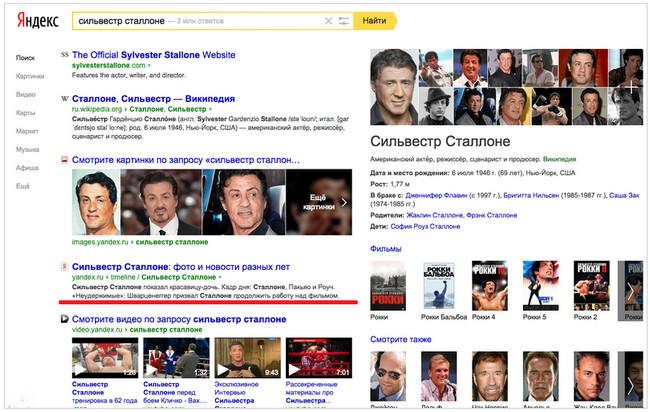650x412 pixels.
Task: Switch to Музыка section
Action: click(27, 149)
